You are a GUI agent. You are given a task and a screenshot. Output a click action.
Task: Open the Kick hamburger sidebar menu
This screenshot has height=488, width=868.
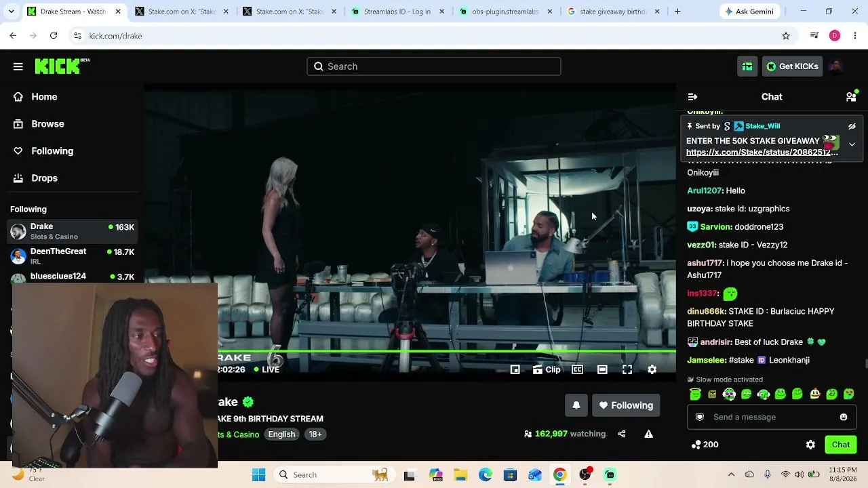(x=18, y=66)
